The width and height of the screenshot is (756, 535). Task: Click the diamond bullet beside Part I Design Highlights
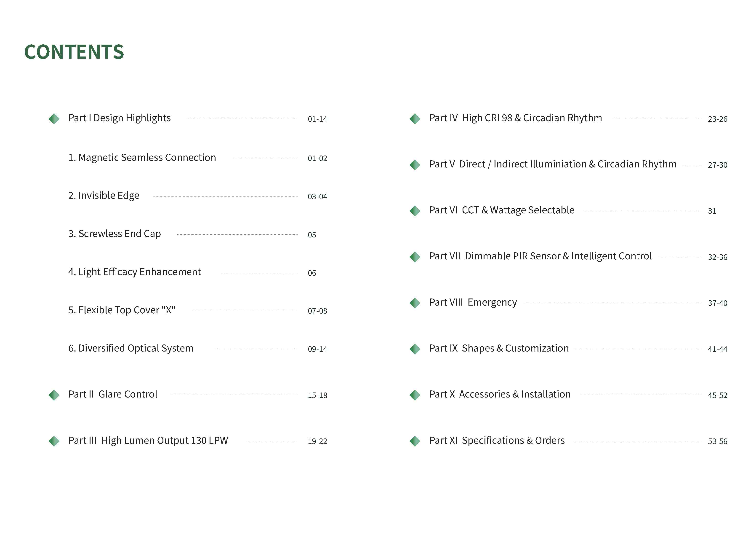(54, 119)
